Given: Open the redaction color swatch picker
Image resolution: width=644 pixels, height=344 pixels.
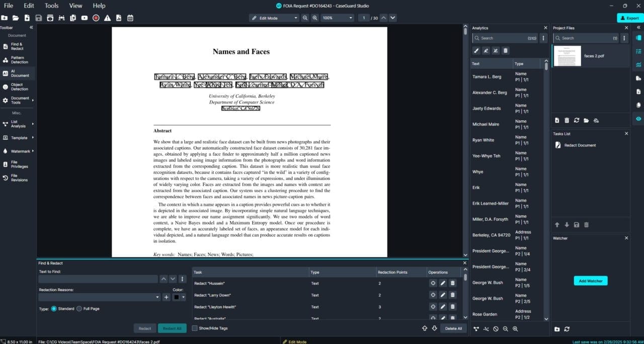Looking at the screenshot, I should pyautogui.click(x=176, y=297).
